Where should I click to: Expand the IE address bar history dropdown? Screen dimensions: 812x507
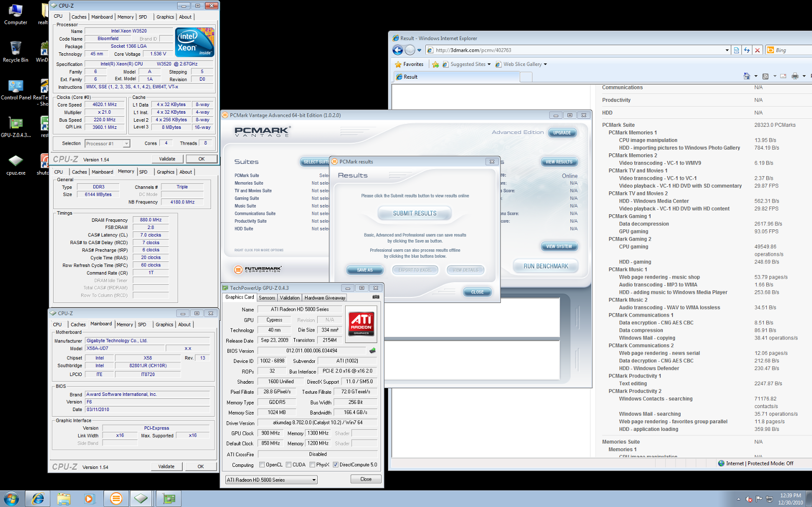click(727, 50)
